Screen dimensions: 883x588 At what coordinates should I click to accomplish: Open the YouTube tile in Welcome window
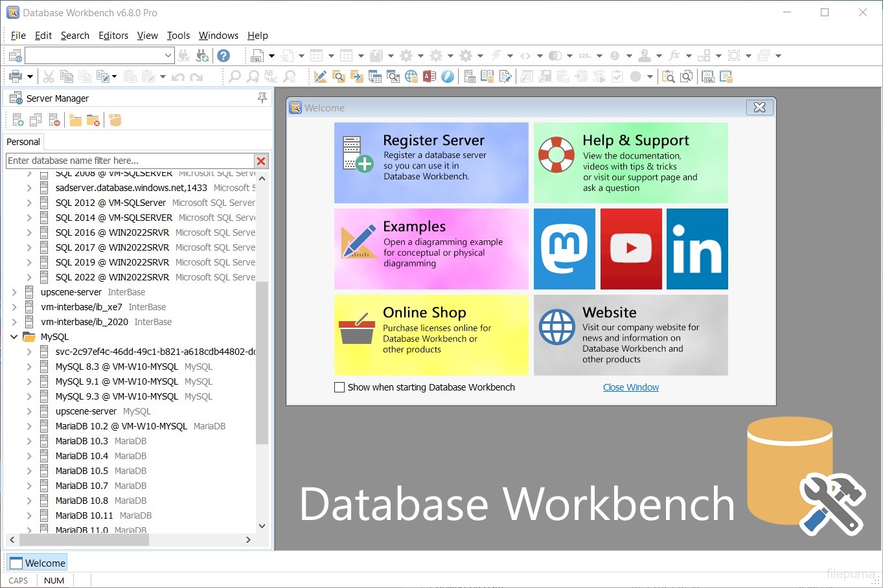631,249
